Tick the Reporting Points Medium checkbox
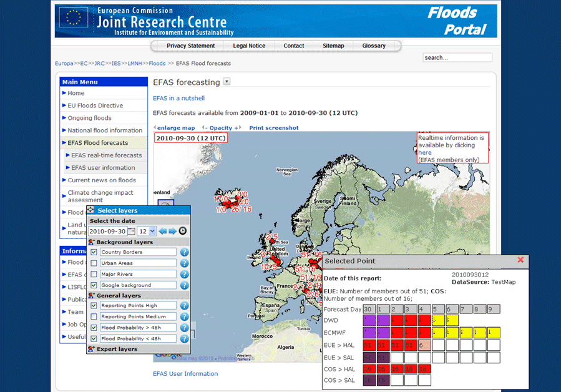Image resolution: width=561 pixels, height=392 pixels. tap(94, 316)
